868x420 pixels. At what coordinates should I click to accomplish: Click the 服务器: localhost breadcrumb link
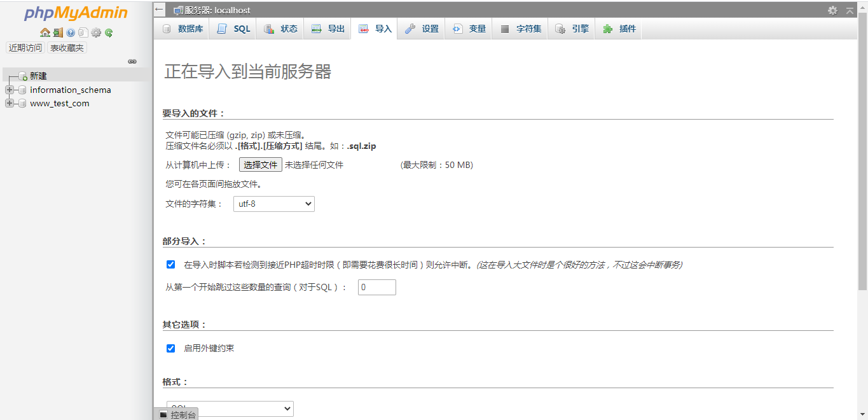click(x=217, y=10)
